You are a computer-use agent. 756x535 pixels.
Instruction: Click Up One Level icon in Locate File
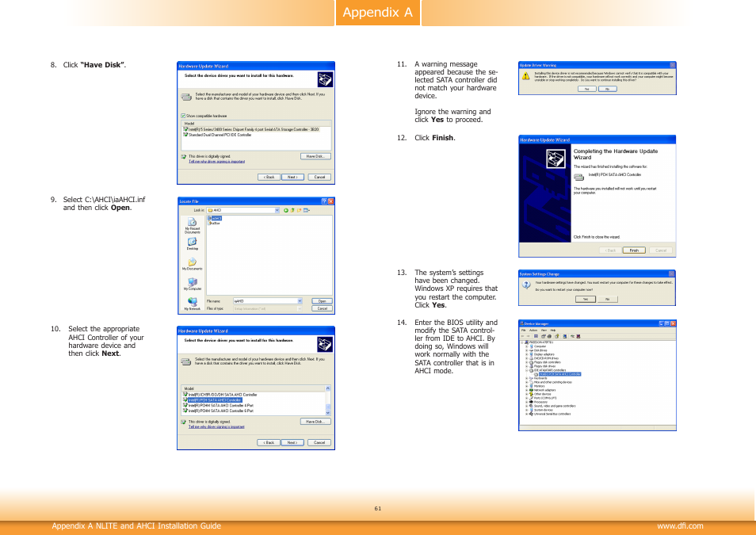292,210
